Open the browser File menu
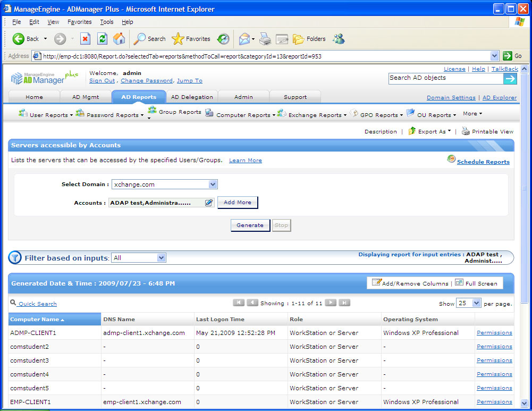 coord(16,22)
